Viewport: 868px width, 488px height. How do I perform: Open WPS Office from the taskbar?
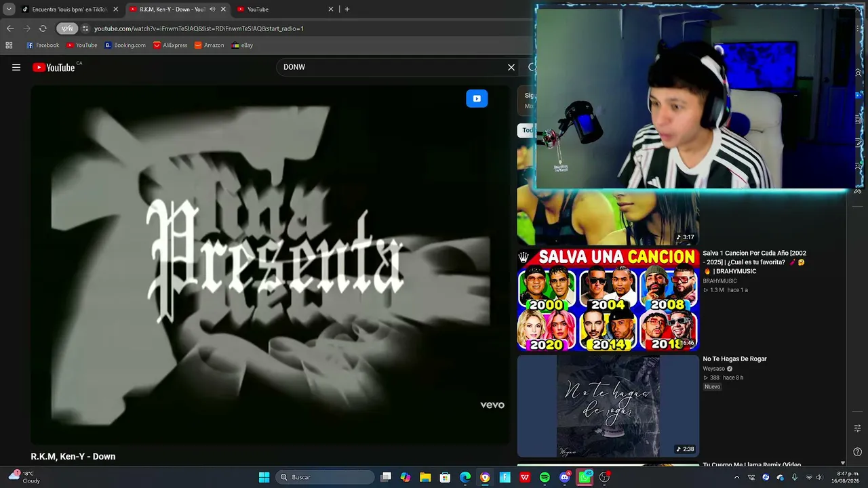coord(525,477)
